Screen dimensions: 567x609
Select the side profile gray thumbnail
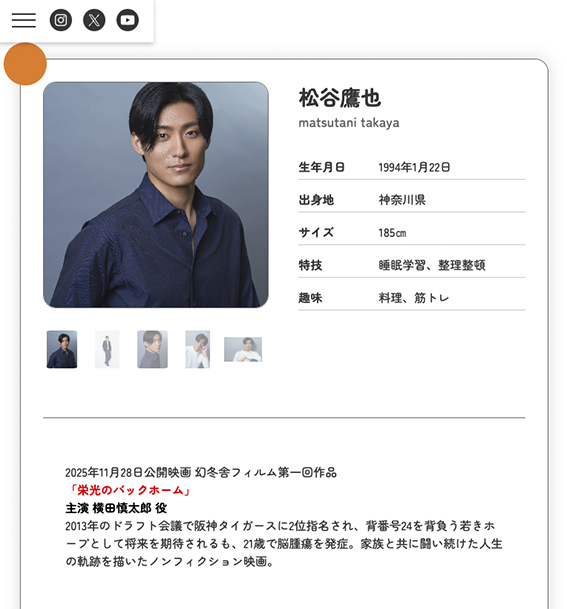[152, 349]
